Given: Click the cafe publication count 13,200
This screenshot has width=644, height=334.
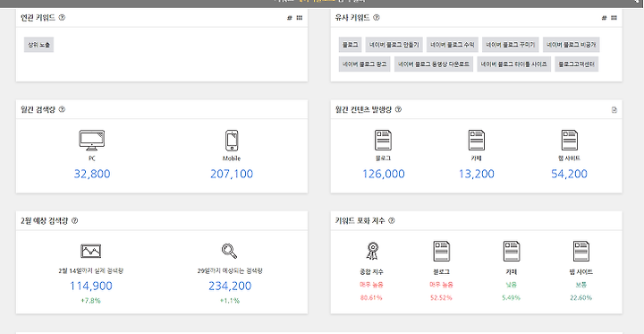Looking at the screenshot, I should 477,174.
